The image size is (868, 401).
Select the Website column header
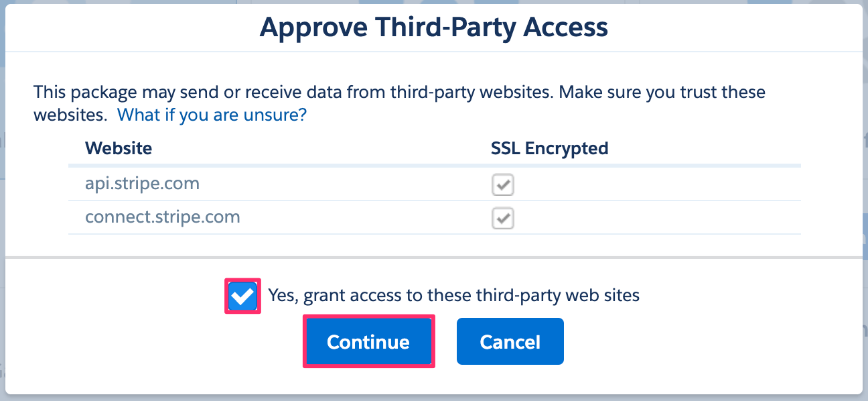[119, 148]
